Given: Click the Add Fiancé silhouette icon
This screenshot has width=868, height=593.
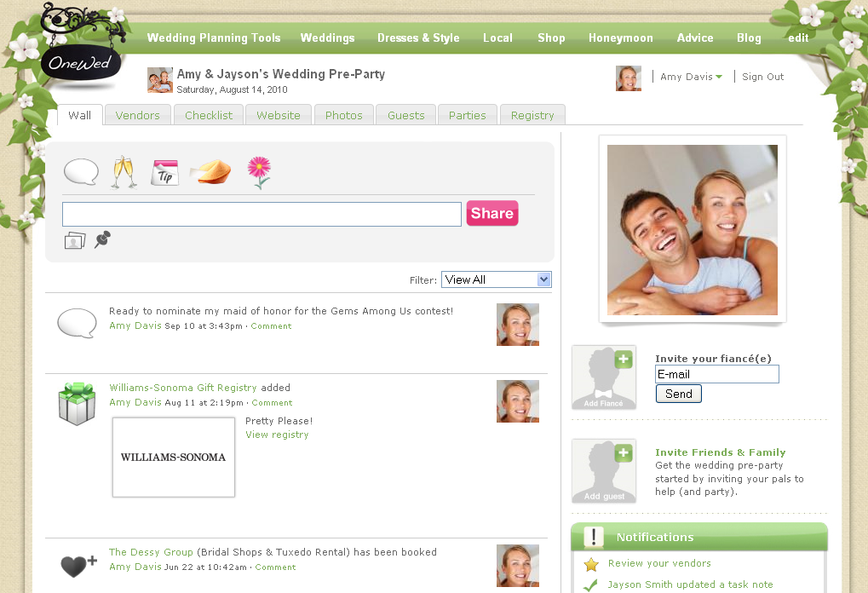Looking at the screenshot, I should (x=603, y=377).
